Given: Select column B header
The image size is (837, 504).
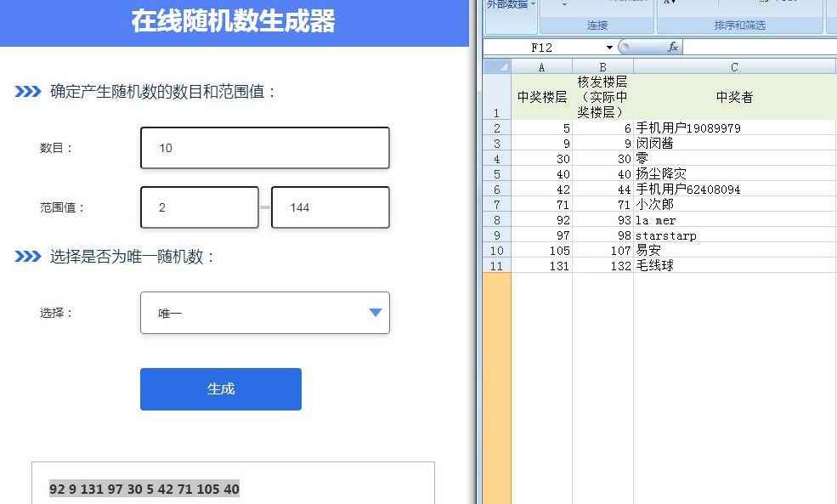Looking at the screenshot, I should [602, 67].
